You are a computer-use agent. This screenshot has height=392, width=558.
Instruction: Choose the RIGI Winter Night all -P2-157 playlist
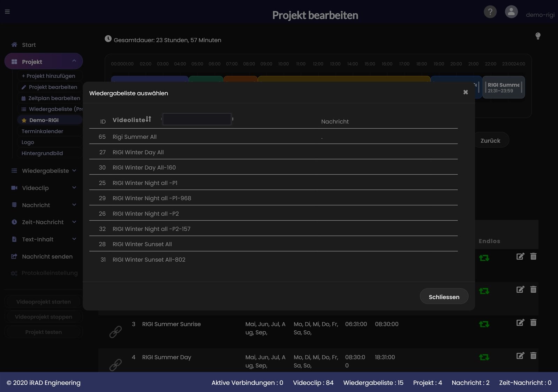click(273, 229)
